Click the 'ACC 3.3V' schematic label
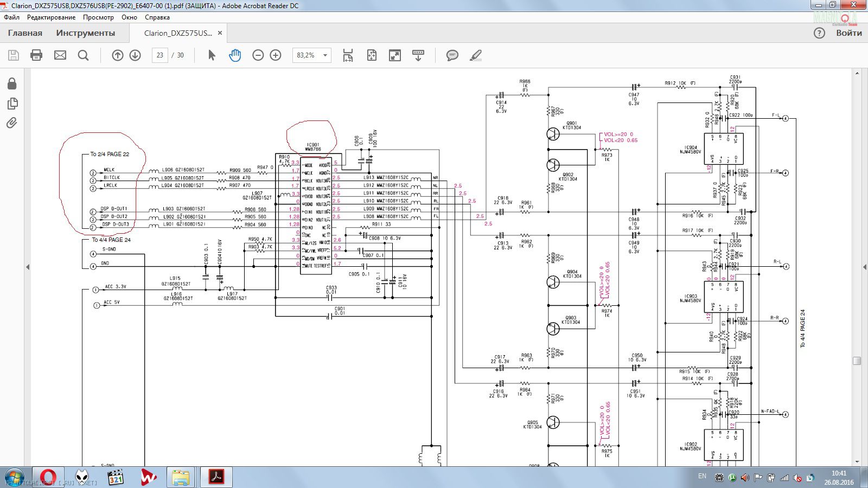The height and width of the screenshot is (488, 868). click(116, 287)
